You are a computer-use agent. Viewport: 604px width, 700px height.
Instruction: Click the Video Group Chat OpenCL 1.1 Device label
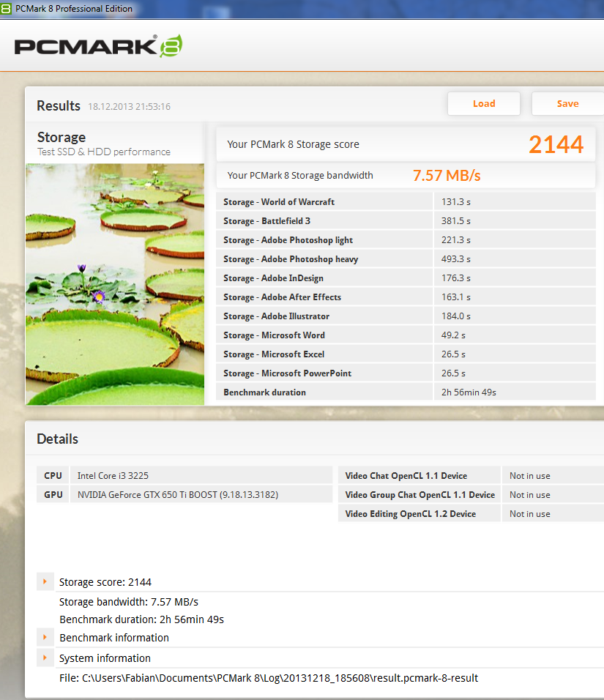[420, 495]
